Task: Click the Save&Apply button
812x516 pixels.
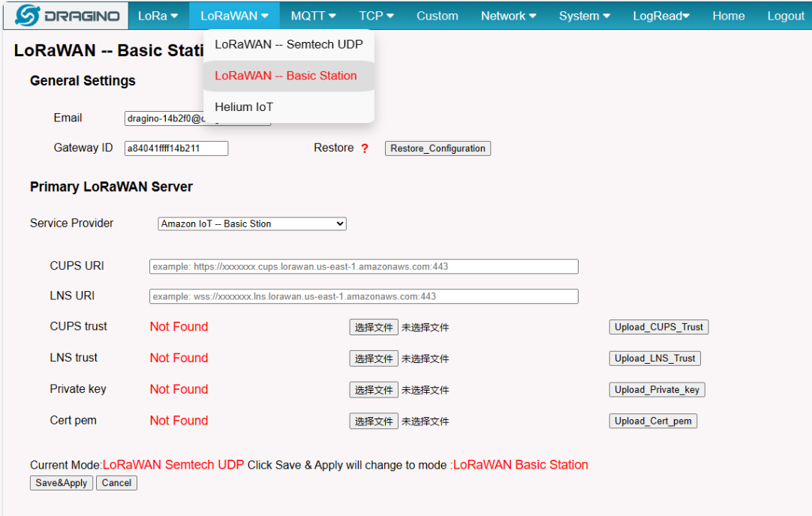Action: point(62,483)
